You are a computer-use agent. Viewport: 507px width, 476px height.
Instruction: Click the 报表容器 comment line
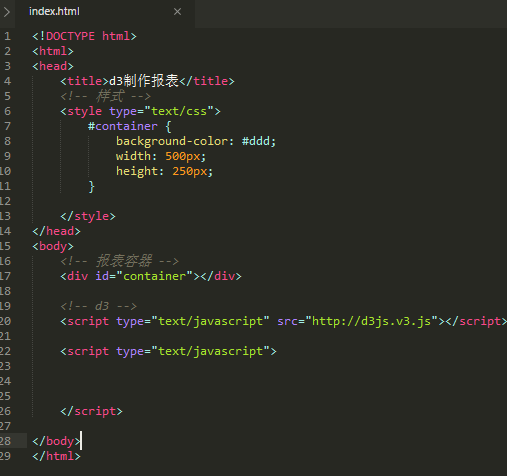[x=119, y=261]
